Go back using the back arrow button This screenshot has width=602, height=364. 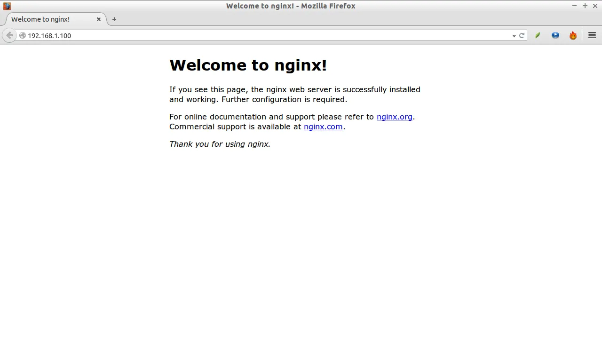tap(9, 35)
